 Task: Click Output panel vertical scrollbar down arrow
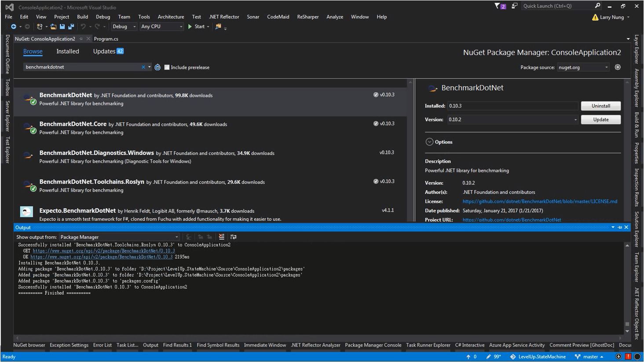[627, 331]
